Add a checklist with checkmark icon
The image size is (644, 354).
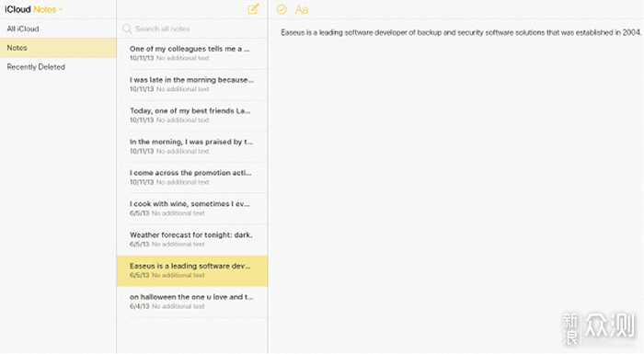[282, 9]
